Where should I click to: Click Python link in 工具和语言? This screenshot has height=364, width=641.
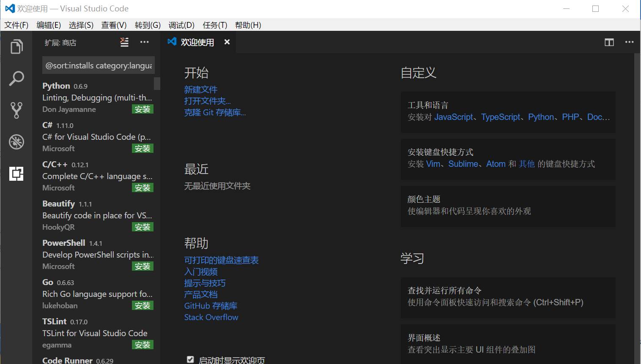[541, 117]
